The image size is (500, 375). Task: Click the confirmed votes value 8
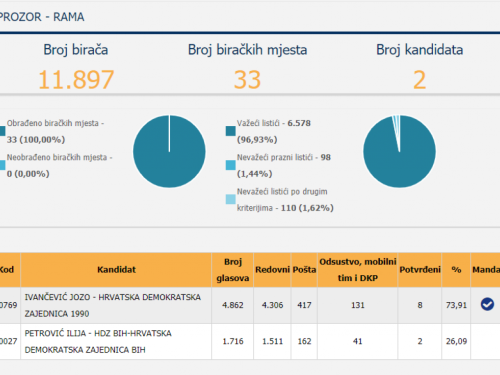click(420, 305)
